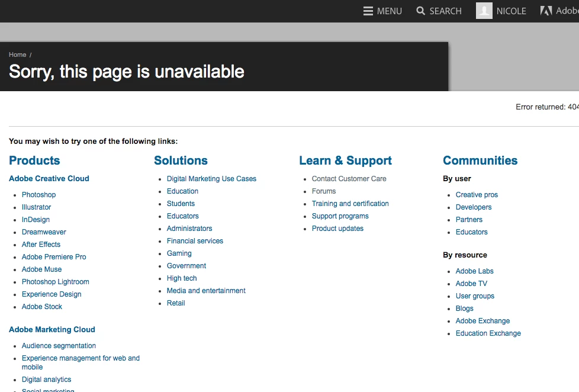Open Adobe Exchange link
Image resolution: width=579 pixels, height=392 pixels.
click(x=482, y=321)
